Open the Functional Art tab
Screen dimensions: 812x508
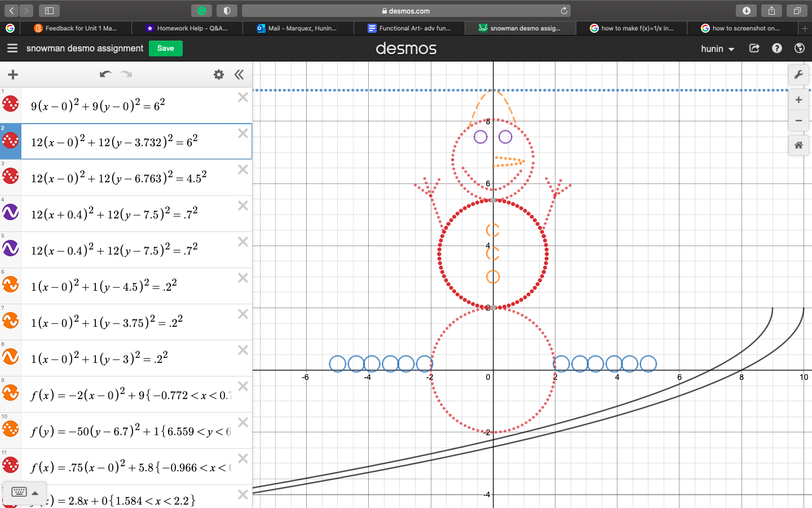pyautogui.click(x=409, y=28)
